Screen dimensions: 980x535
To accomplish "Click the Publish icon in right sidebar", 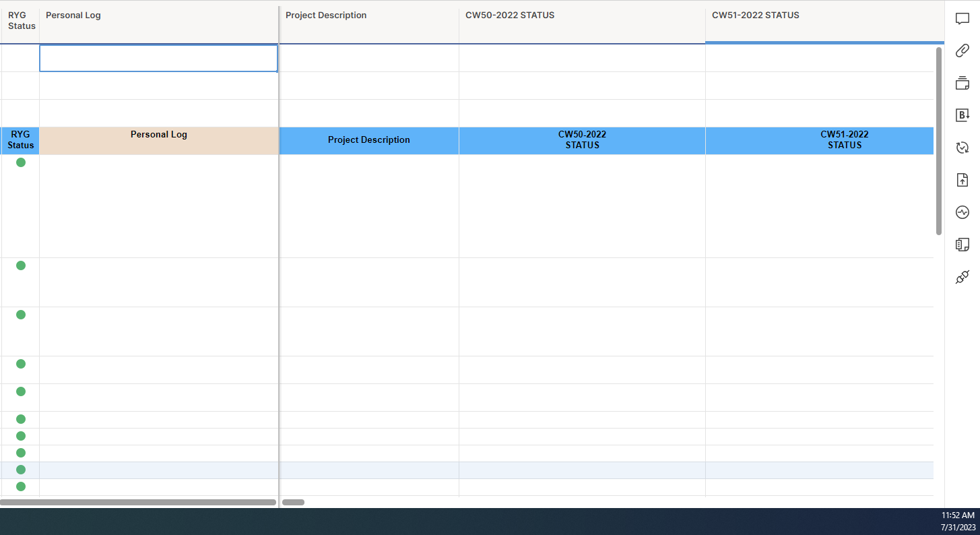I will pyautogui.click(x=962, y=180).
